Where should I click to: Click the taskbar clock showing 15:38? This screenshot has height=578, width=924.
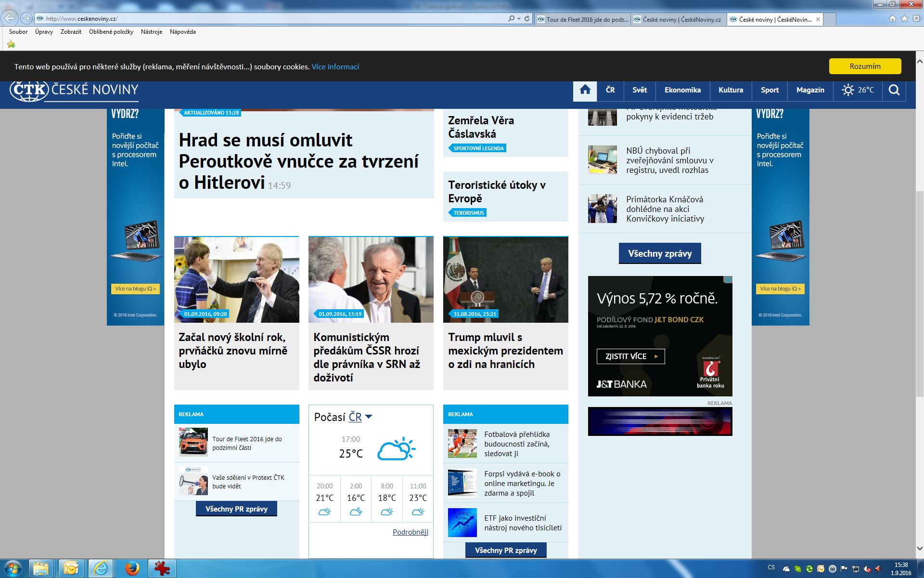901,569
